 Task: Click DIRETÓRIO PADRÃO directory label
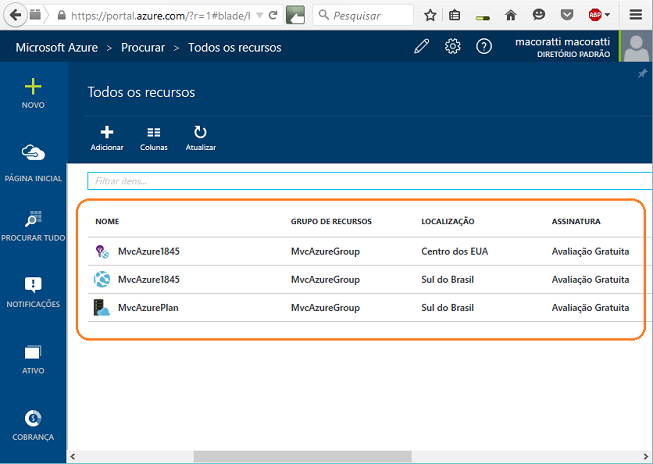click(x=573, y=54)
